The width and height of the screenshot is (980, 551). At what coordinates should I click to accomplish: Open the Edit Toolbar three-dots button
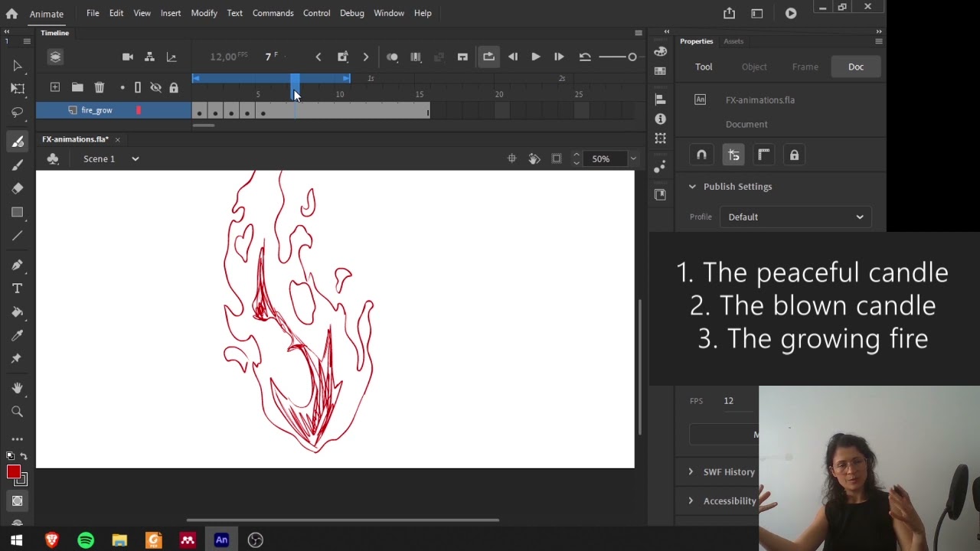tap(18, 439)
